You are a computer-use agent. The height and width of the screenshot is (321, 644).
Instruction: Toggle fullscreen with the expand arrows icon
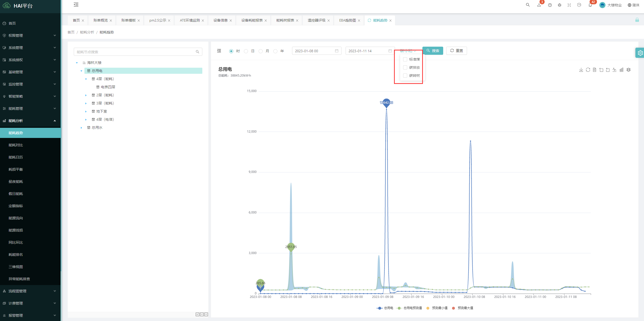pyautogui.click(x=569, y=5)
